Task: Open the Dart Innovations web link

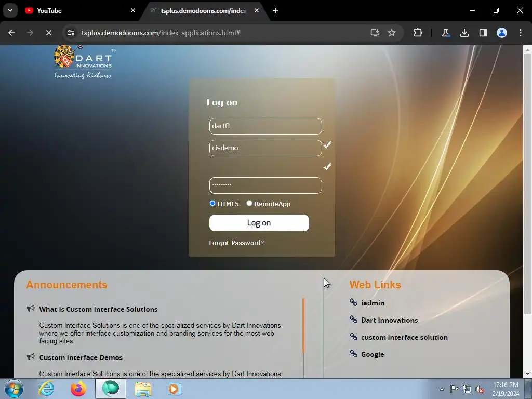Action: click(389, 320)
